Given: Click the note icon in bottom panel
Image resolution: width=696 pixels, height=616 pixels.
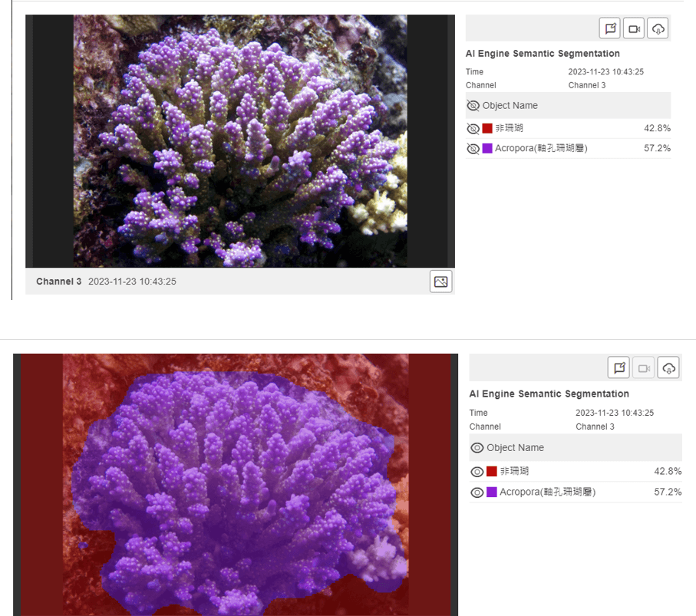Looking at the screenshot, I should pos(618,368).
